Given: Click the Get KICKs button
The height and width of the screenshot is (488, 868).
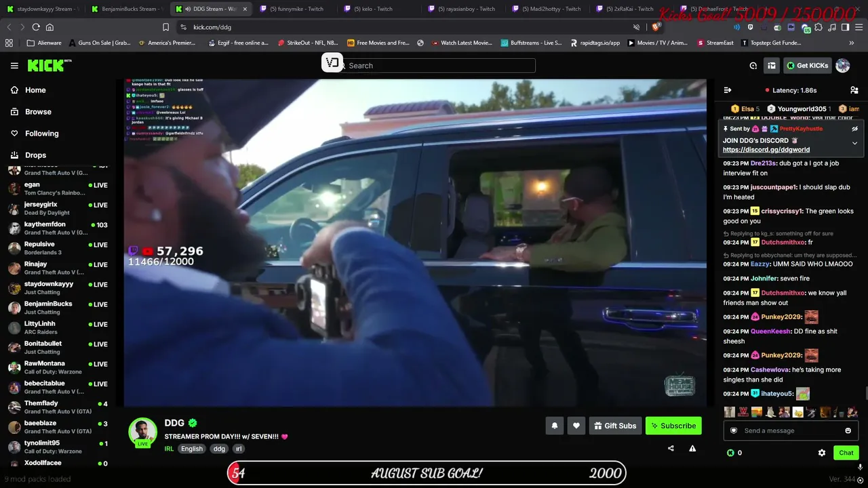Looking at the screenshot, I should click(807, 66).
